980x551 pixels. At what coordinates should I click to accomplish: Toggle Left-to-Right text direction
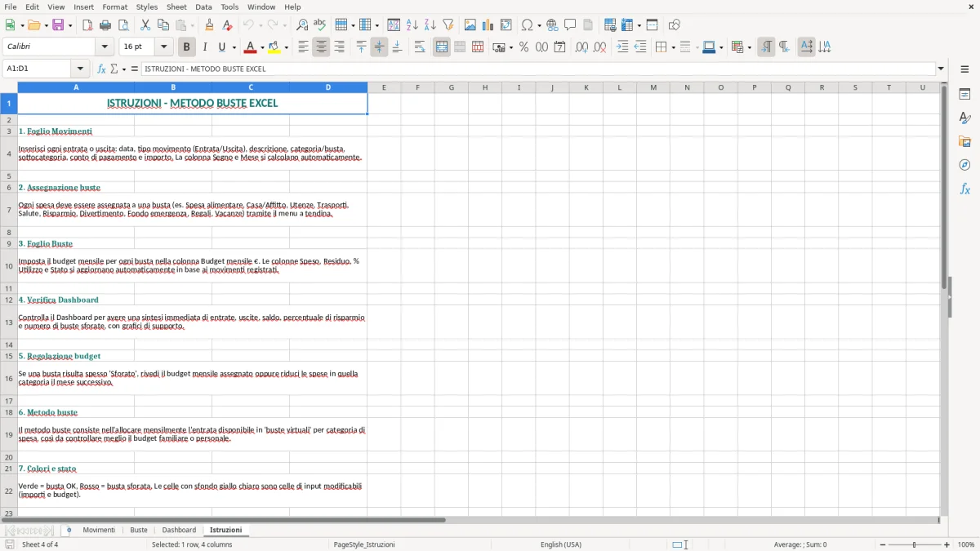point(766,47)
